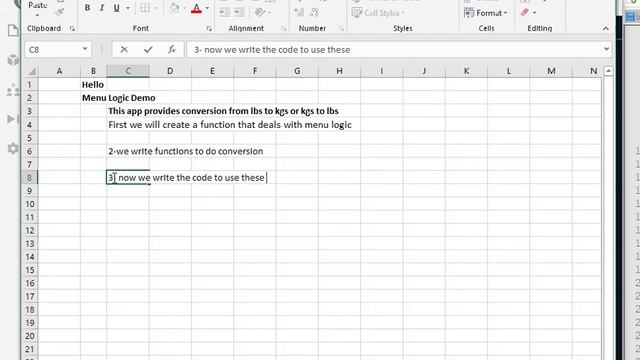The width and height of the screenshot is (640, 360).
Task: Click the Decrease Indent icon
Action: tap(224, 13)
